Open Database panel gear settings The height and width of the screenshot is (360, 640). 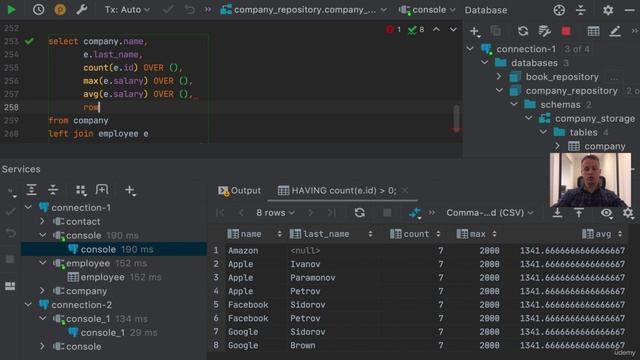pyautogui.click(x=608, y=10)
